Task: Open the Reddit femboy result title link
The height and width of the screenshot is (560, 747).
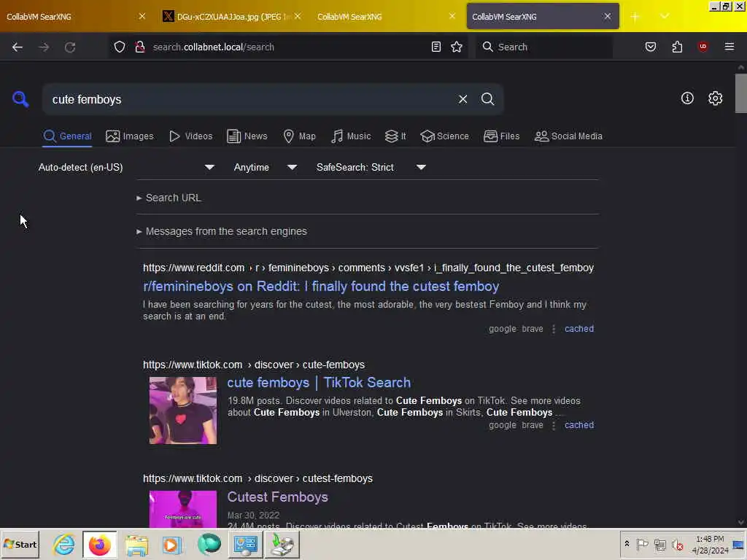Action: [x=321, y=286]
